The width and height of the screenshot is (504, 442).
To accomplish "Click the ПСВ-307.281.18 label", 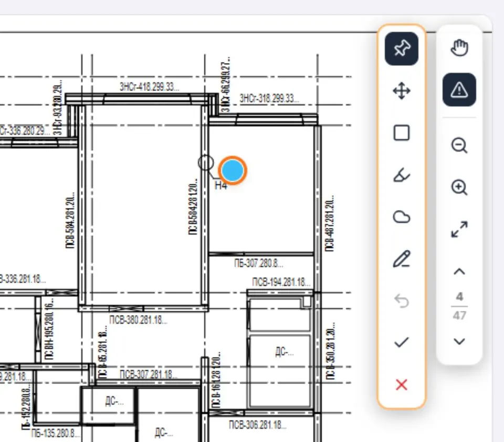I will pyautogui.click(x=148, y=374).
